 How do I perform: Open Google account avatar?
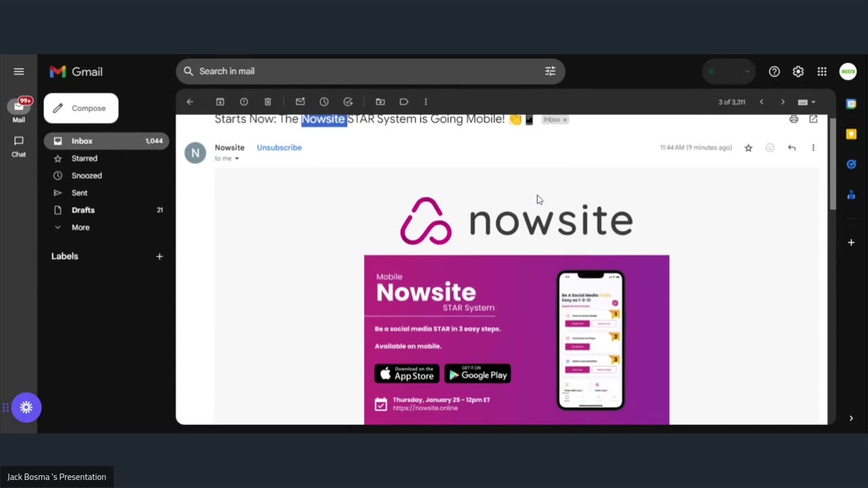tap(848, 71)
